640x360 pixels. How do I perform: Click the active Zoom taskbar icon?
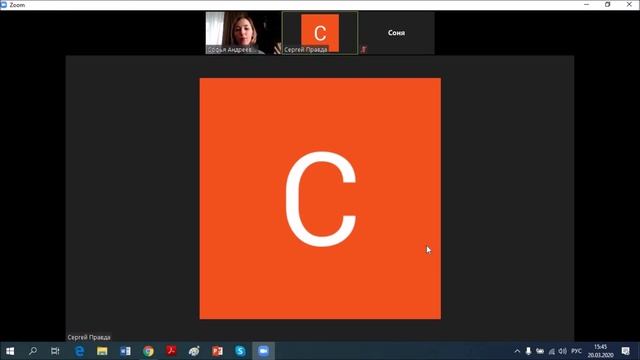coord(263,351)
